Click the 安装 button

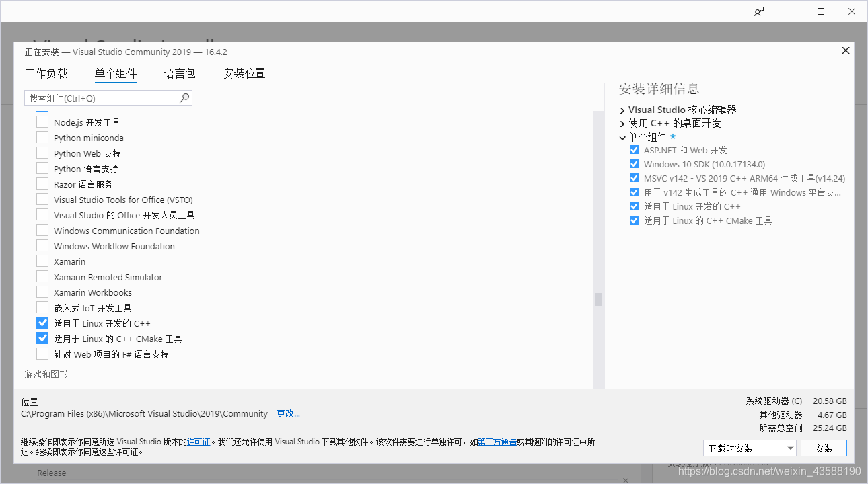tap(824, 448)
